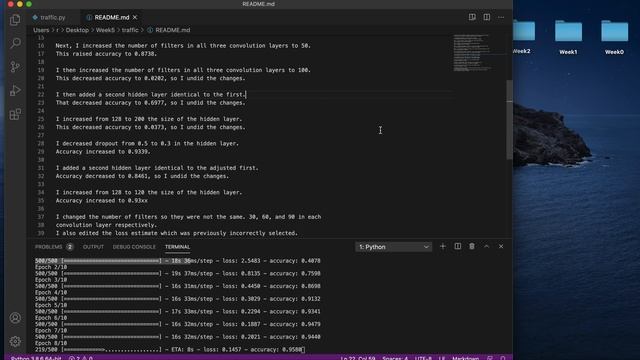
Task: Open editor More Actions ellipsis
Action: pos(501,17)
